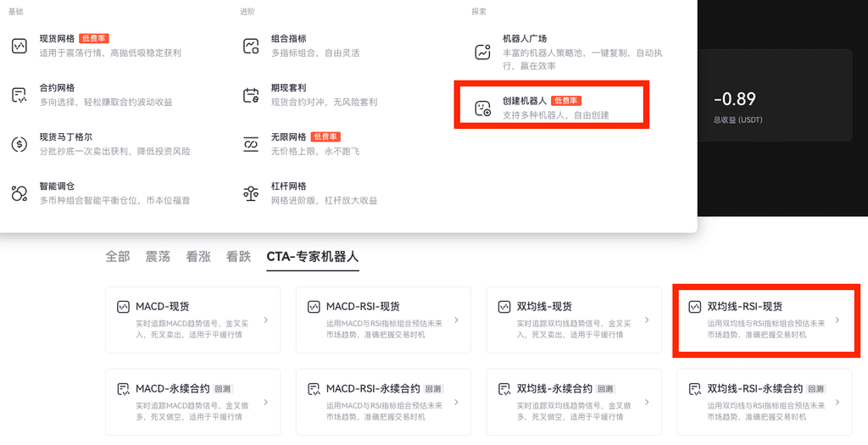Screen dimensions: 868x445
Task: Click the 无限网格 infinity grid icon
Action: click(251, 144)
